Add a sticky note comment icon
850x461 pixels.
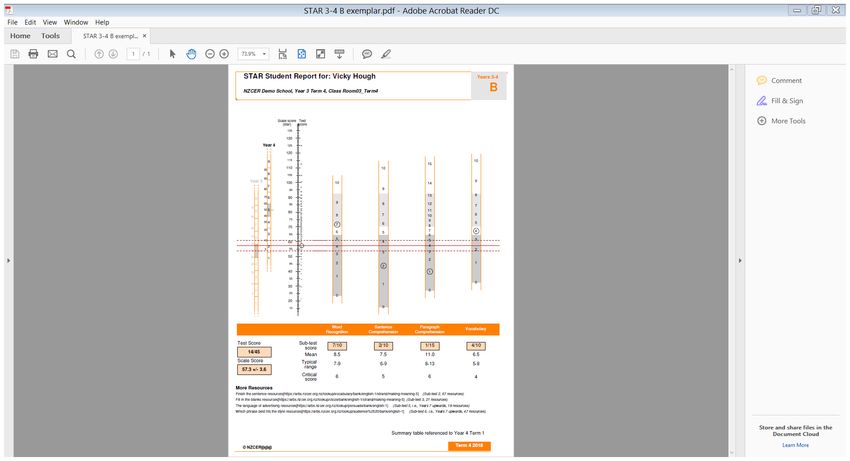tap(367, 54)
